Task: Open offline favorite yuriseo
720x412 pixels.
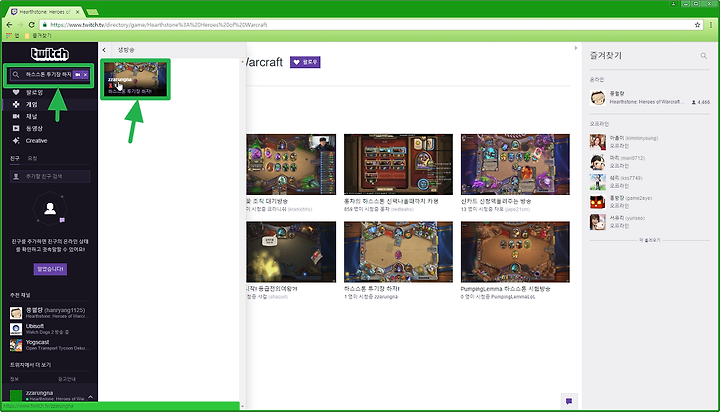Action: pos(650,222)
